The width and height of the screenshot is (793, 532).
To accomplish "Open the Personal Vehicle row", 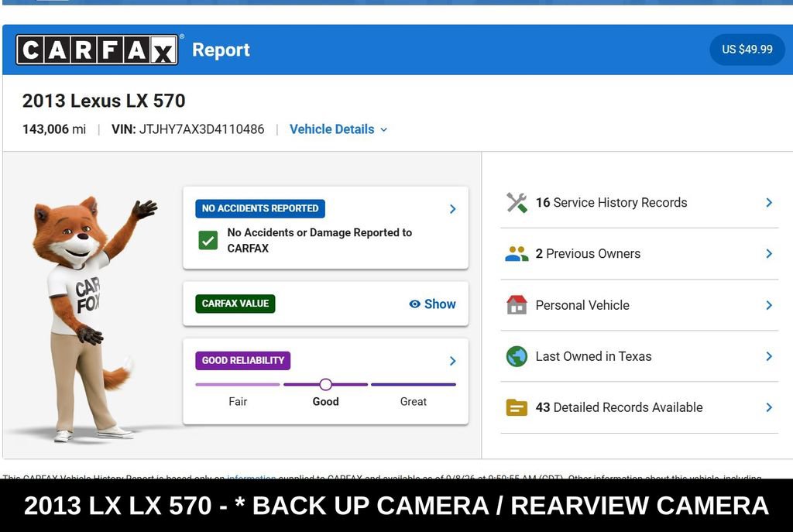I will click(x=639, y=305).
